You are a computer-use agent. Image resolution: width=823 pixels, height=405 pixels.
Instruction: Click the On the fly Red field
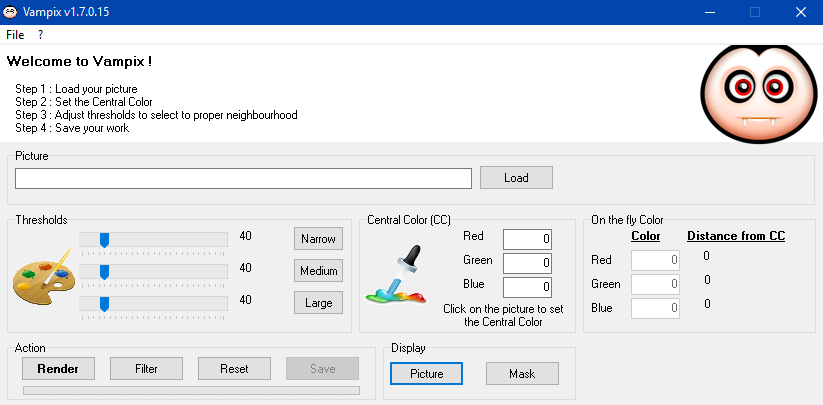[x=655, y=260]
